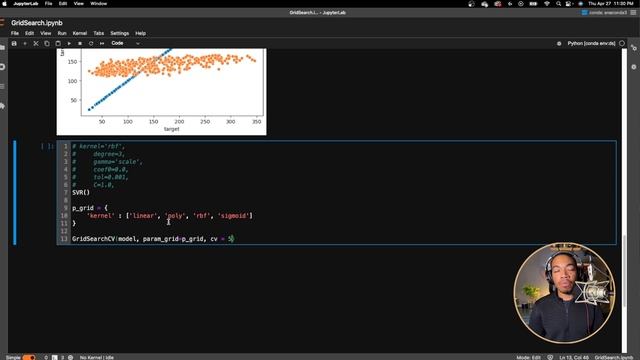Save the notebook with the save icon
This screenshot has width=640, height=360.
click(14, 43)
